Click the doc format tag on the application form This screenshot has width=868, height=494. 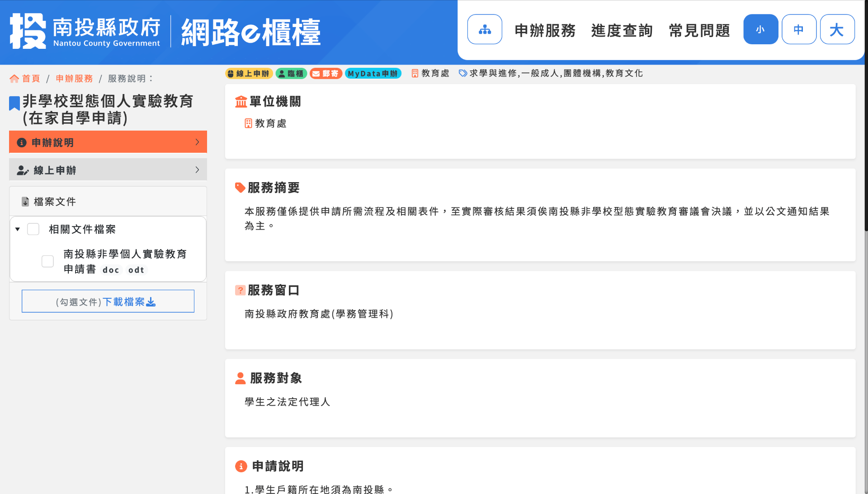[x=111, y=270]
